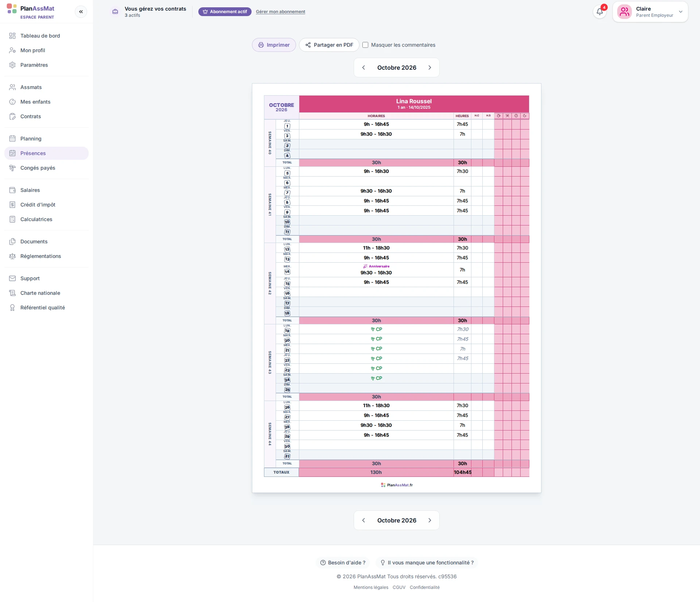Click Il vous manque une fonctionnalité ?
The width and height of the screenshot is (700, 602).
pos(427,563)
